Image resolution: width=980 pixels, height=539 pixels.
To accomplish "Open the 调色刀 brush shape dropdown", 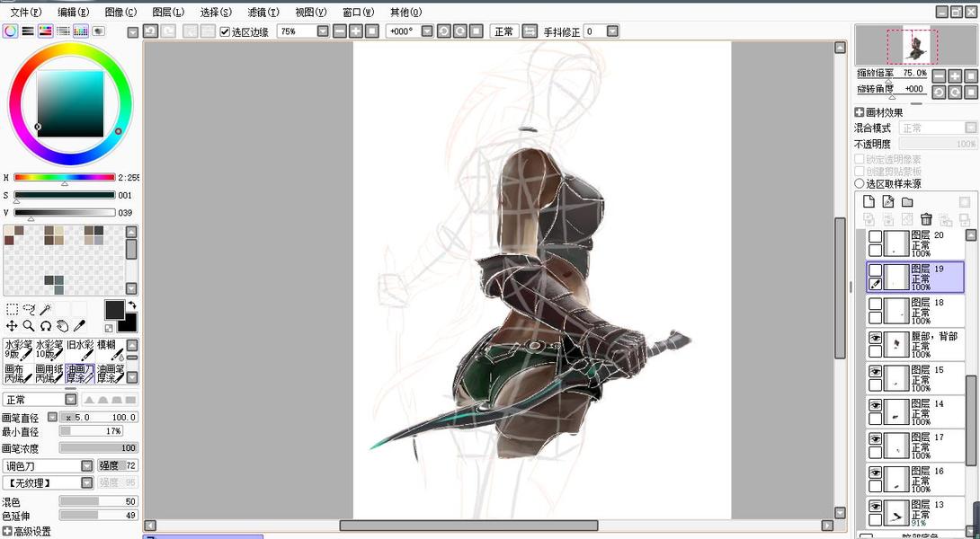I will pyautogui.click(x=87, y=466).
